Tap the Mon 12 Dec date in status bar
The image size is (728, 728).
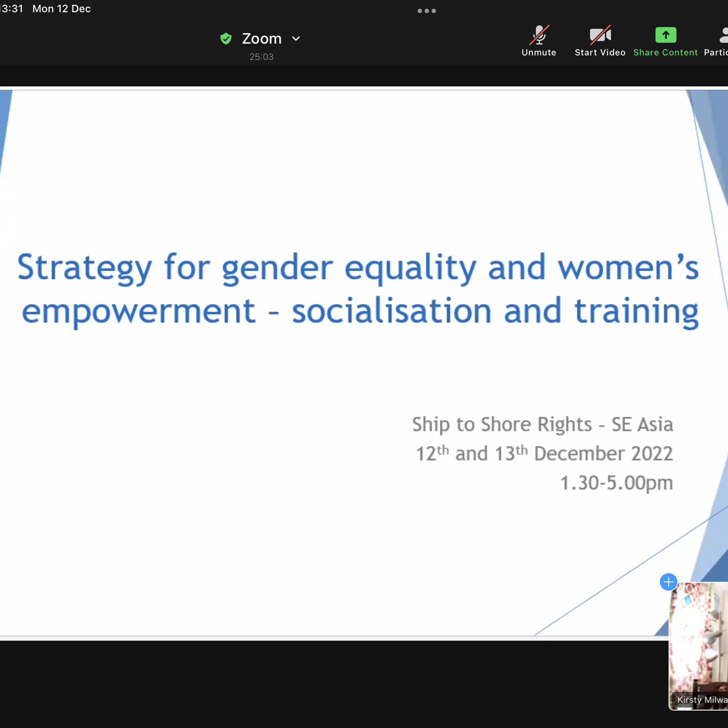62,9
